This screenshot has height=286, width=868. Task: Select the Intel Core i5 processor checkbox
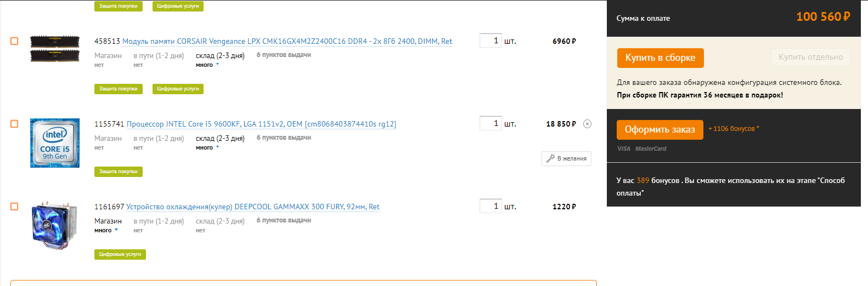14,124
